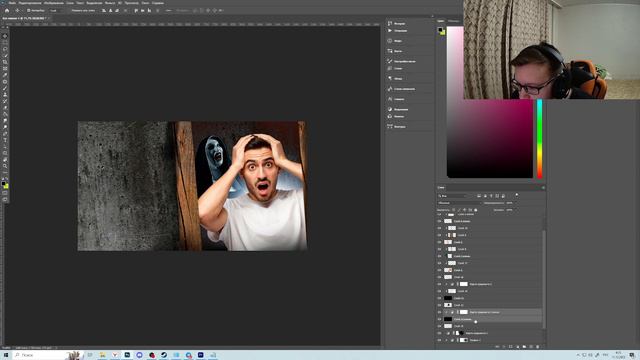Viewport: 640px width, 360px height.
Task: Open the Окно menu
Action: (145, 3)
